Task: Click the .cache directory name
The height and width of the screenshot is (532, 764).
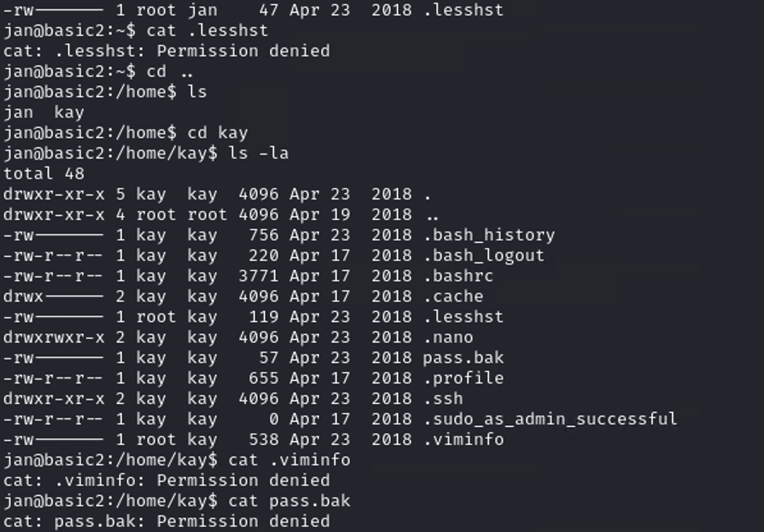Action: (453, 297)
